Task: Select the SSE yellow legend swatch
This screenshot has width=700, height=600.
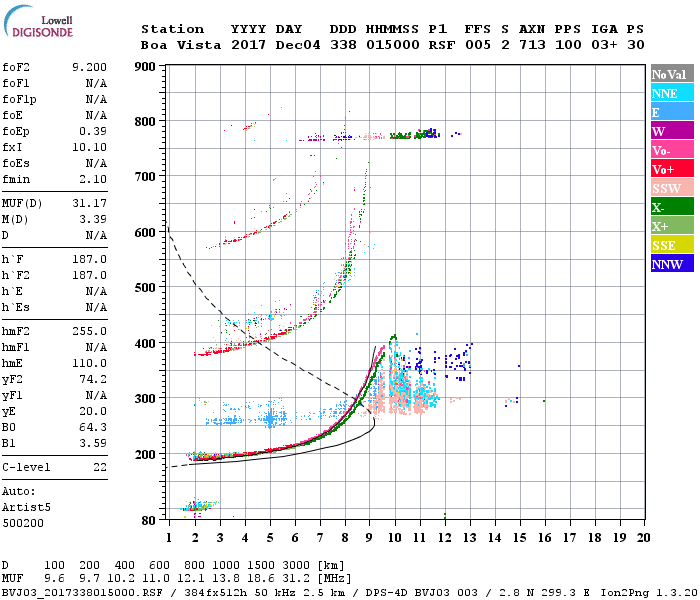Action: click(x=672, y=245)
